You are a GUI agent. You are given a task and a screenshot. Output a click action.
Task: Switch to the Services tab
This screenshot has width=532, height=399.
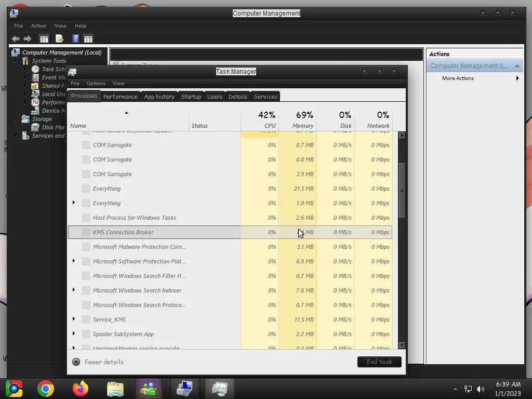265,97
